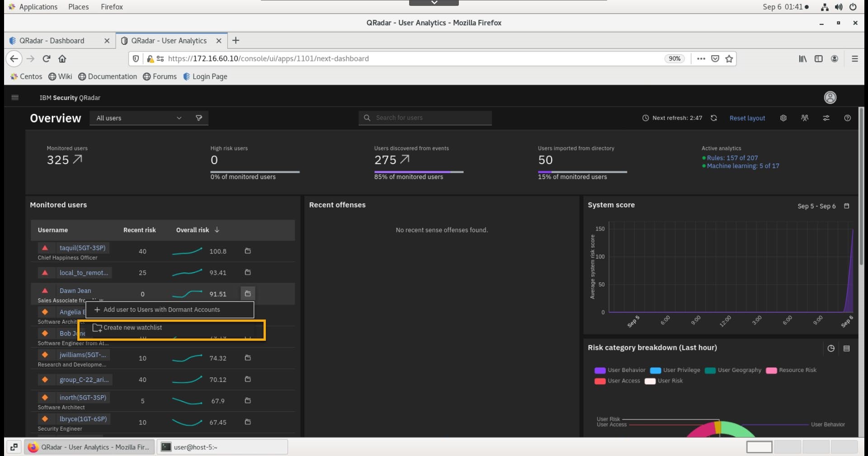Sort table by Recent risk column
Viewport: 868px width, 456px height.
pos(139,230)
